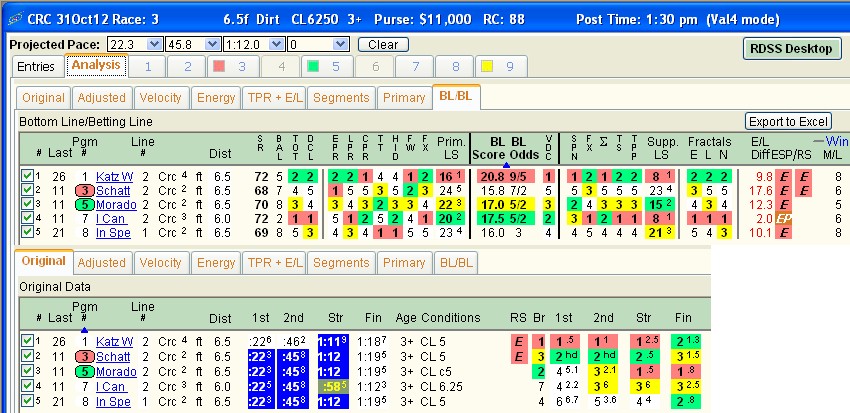Open In Spe link in Bottom Line table
This screenshot has height=413, width=850.
click(x=113, y=234)
